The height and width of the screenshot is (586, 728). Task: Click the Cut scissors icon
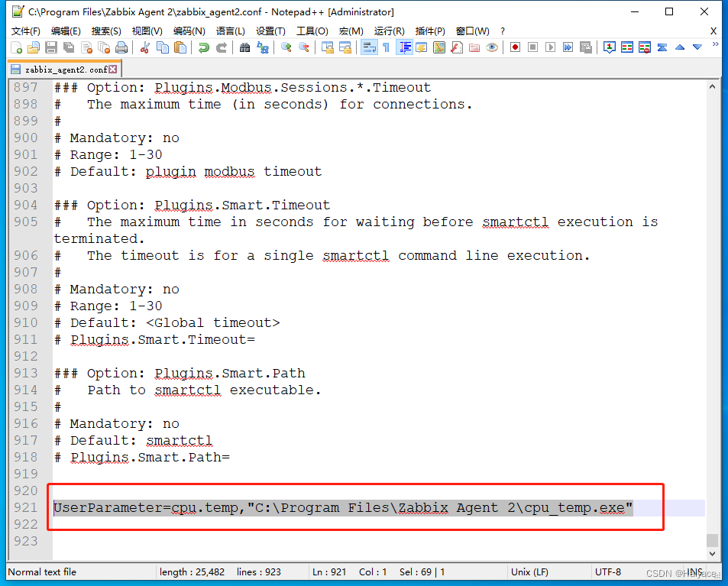point(144,47)
